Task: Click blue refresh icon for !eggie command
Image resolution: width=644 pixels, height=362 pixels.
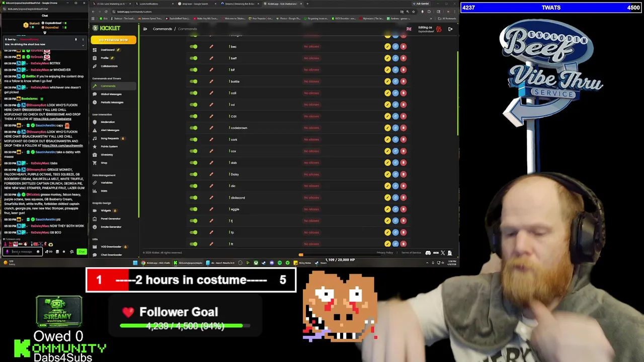Action: (x=395, y=209)
